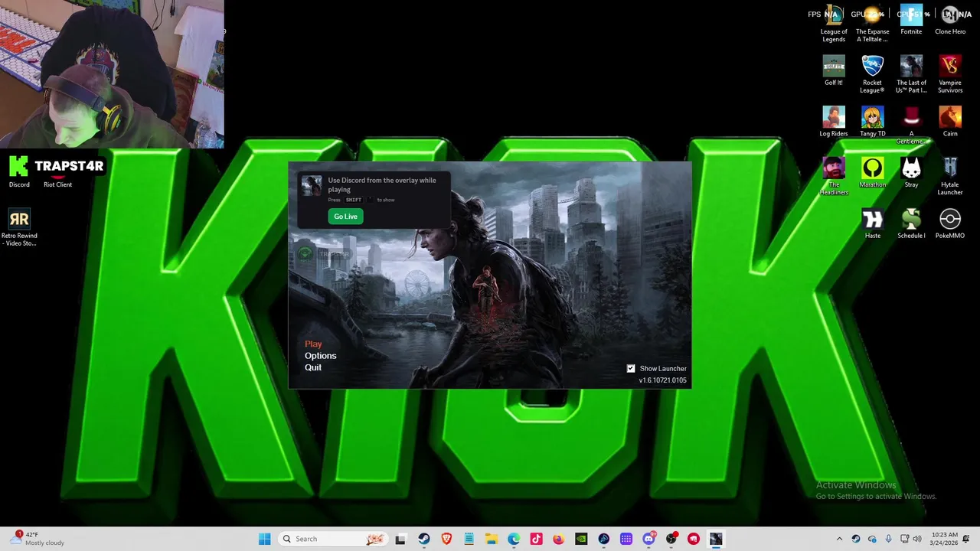The width and height of the screenshot is (980, 551).
Task: Open volume control from system tray
Action: [x=917, y=539]
